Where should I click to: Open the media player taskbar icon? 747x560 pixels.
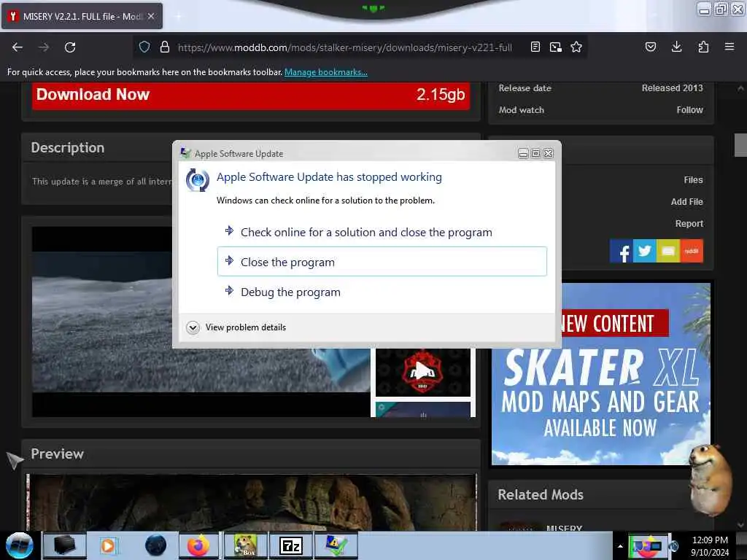108,545
